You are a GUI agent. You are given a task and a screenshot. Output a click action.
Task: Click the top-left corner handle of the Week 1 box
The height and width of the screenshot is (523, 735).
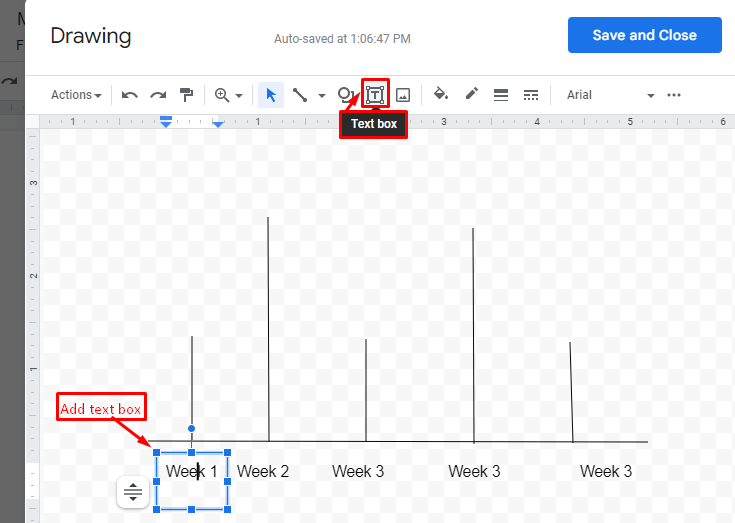pyautogui.click(x=157, y=452)
